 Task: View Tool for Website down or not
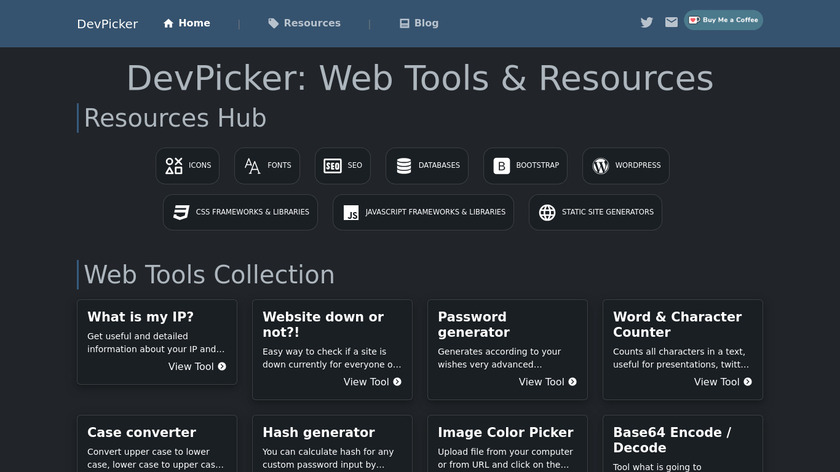(372, 382)
